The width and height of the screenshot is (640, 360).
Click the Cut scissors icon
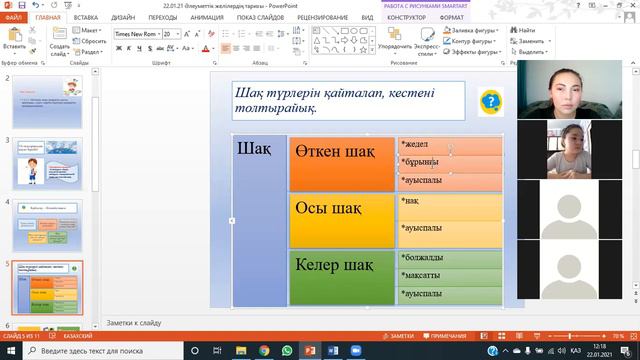click(x=33, y=30)
